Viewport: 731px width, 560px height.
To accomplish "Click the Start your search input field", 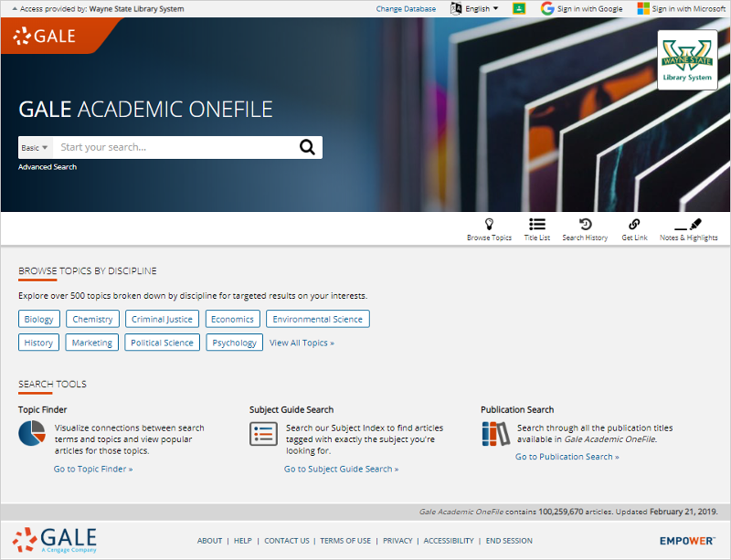I will pyautogui.click(x=175, y=147).
